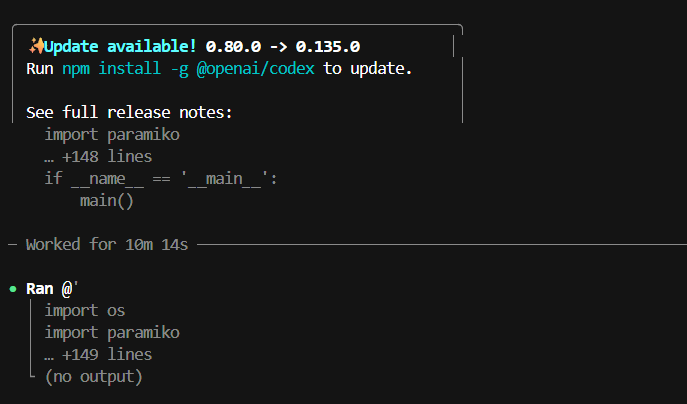The height and width of the screenshot is (404, 687).
Task: Click the corner branch glyph before (no output)
Action: pyautogui.click(x=32, y=373)
